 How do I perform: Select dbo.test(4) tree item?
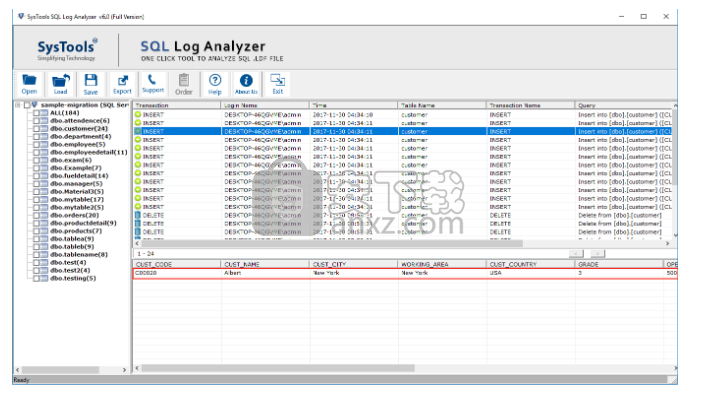68,263
